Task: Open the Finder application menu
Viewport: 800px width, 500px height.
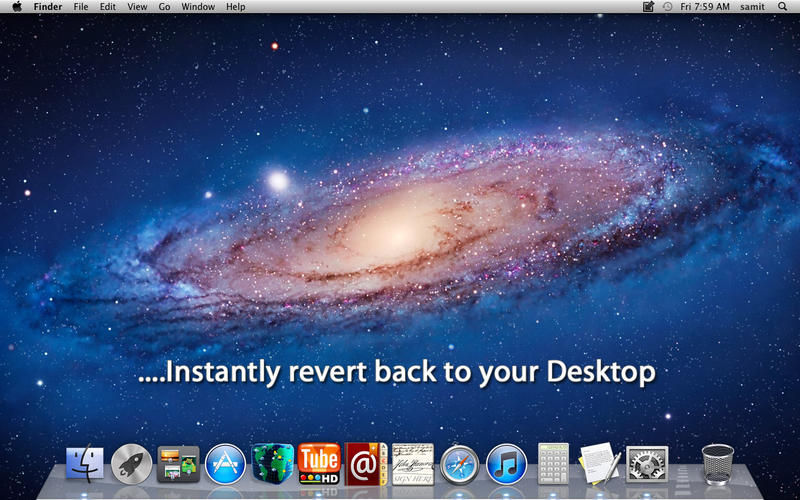Action: click(48, 7)
